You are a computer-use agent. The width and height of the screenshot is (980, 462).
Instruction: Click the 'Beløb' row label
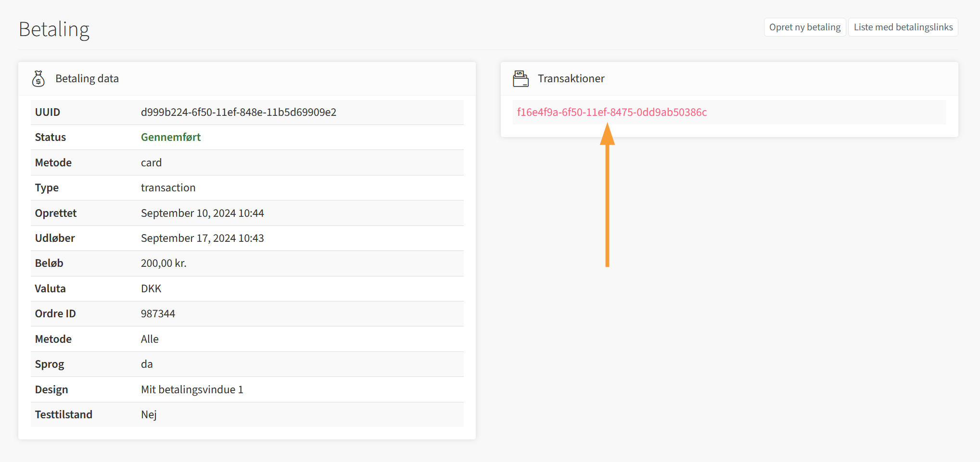click(49, 263)
